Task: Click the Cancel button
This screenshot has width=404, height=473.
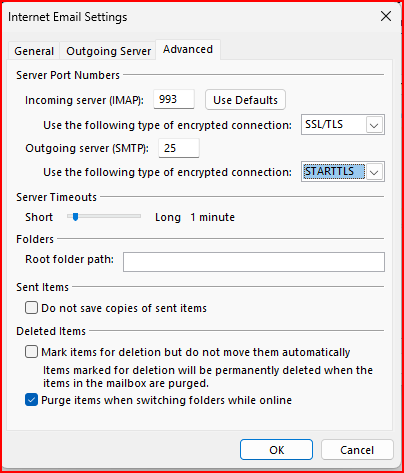Action: (x=357, y=450)
